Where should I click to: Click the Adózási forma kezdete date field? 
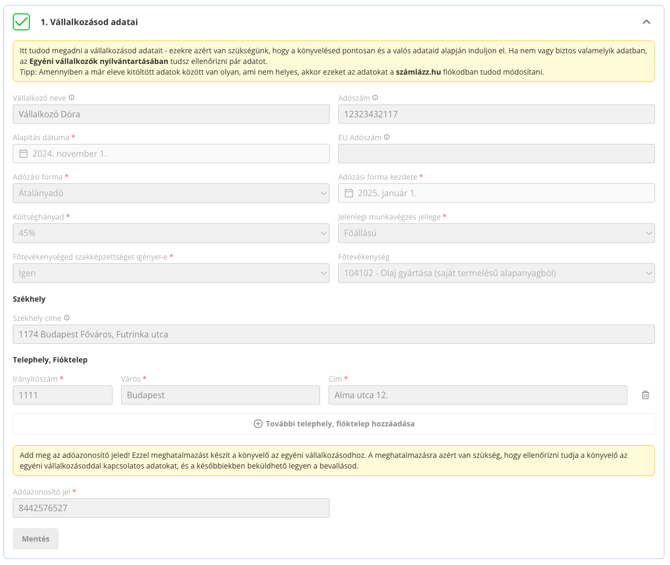coord(496,193)
